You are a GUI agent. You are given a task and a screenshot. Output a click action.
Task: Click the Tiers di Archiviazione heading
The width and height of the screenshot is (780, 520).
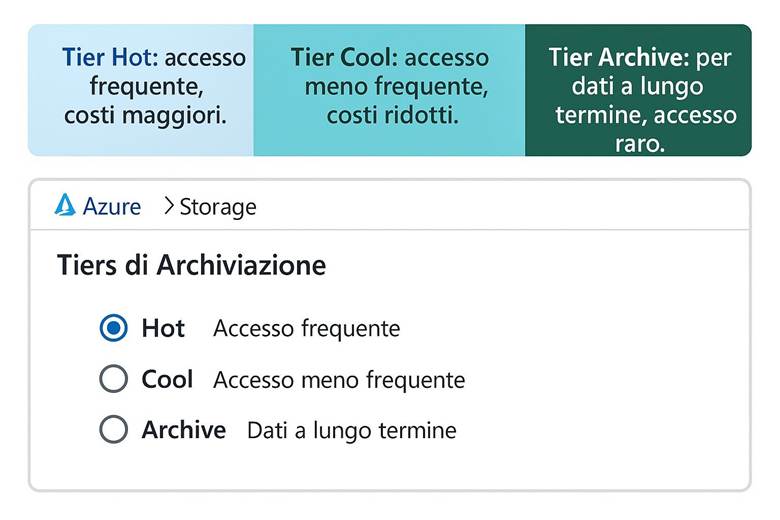191,265
